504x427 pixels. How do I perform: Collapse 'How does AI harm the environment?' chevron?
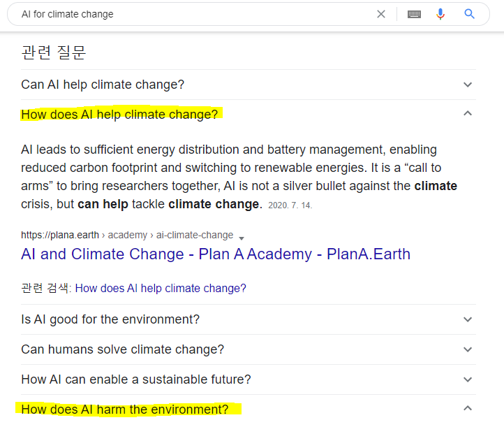click(x=468, y=408)
